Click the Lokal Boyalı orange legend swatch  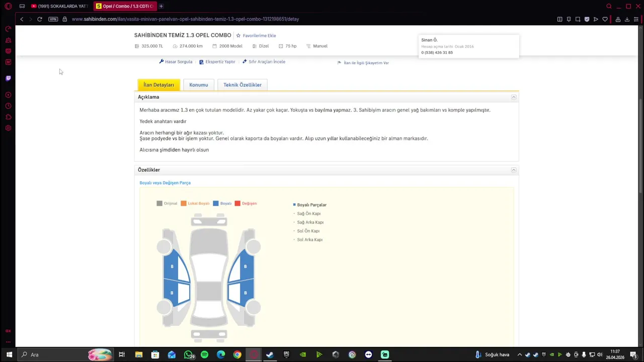click(x=184, y=204)
